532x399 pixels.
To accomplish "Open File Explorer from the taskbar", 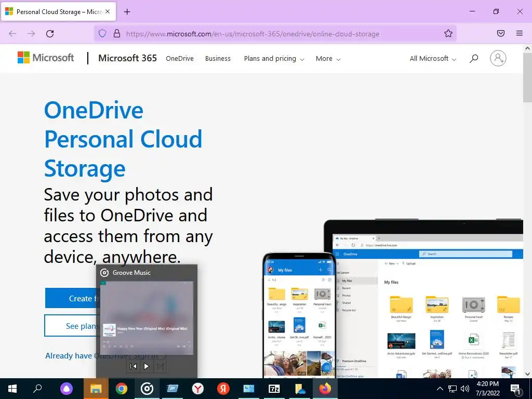I will pos(96,389).
